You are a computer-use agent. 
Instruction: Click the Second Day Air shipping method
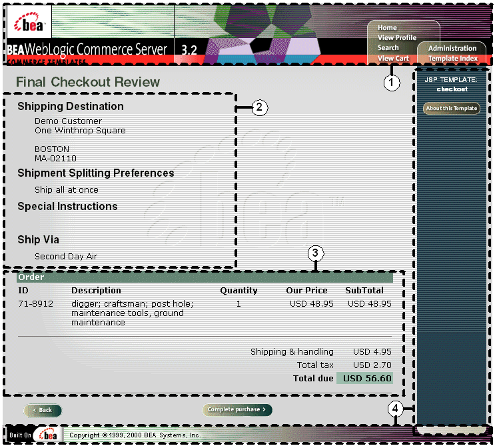66,256
